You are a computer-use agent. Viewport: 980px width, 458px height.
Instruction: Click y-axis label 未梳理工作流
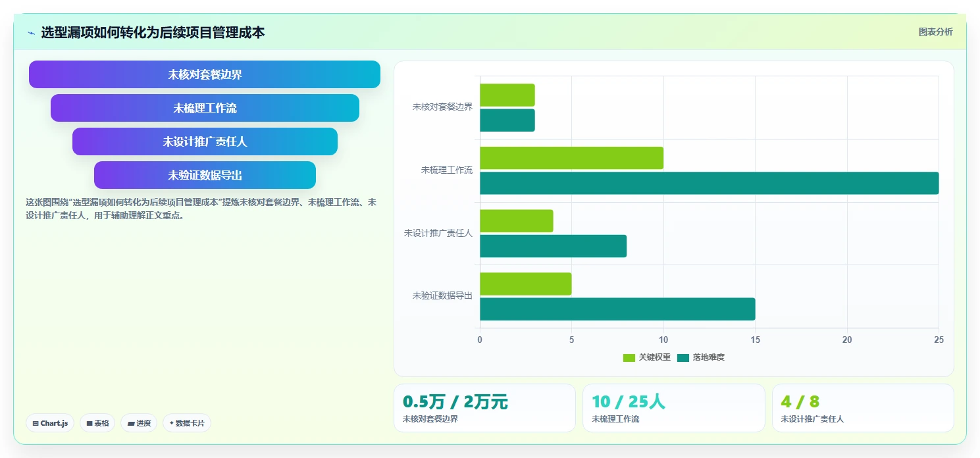447,170
